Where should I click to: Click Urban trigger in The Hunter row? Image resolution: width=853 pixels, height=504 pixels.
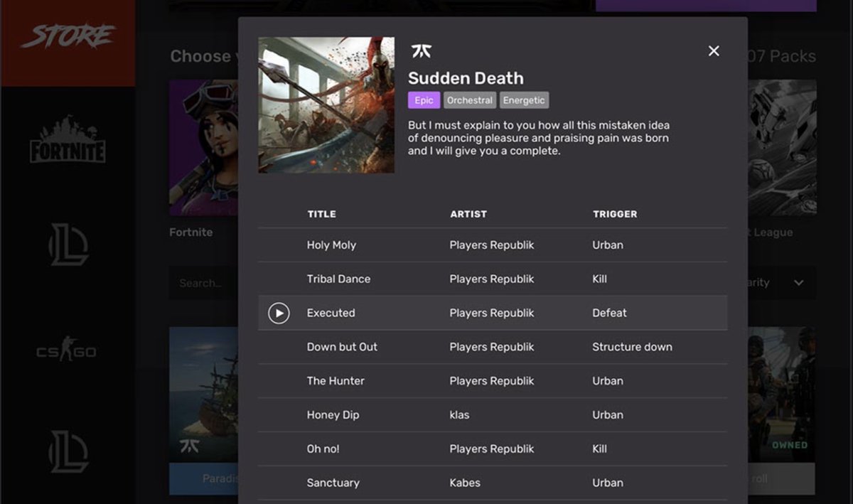coord(608,381)
